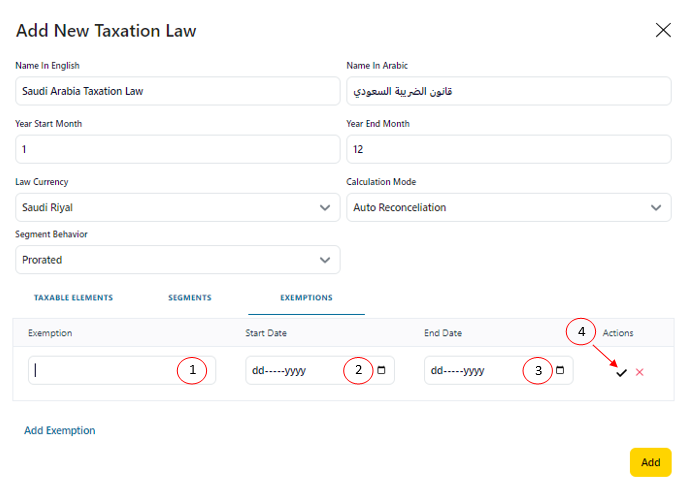Click the Start Date input field
693x480 pixels.
point(320,370)
